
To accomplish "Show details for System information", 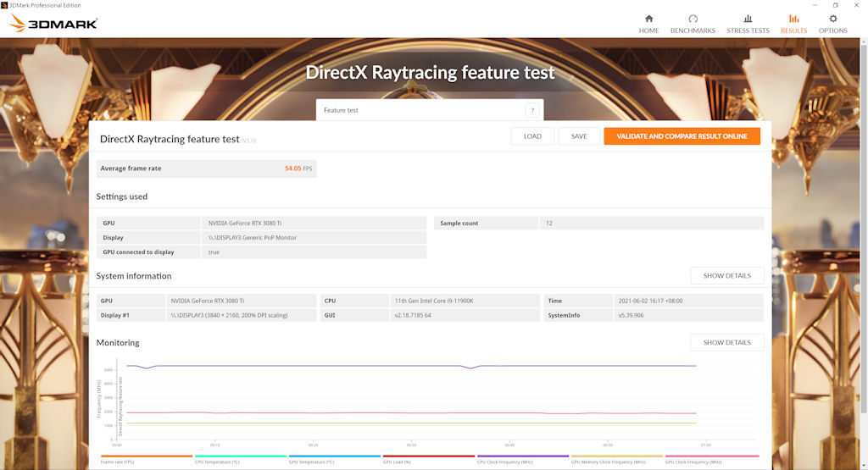I will [726, 275].
